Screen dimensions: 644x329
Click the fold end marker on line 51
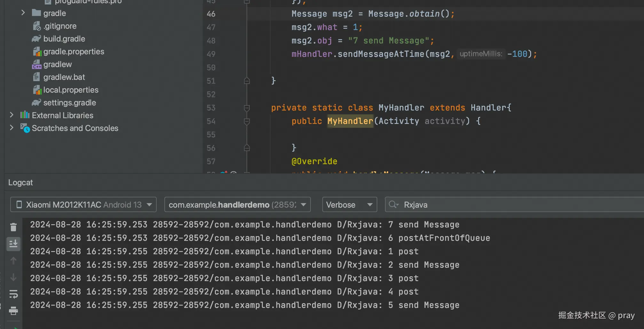(247, 81)
